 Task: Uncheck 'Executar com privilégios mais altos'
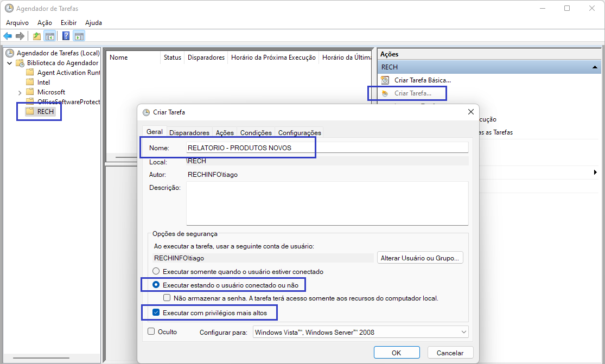click(x=156, y=312)
